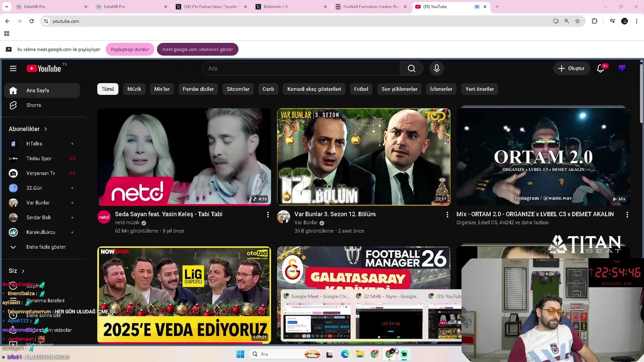
Task: Select the Sitcom'lar filter chip
Action: 238,89
